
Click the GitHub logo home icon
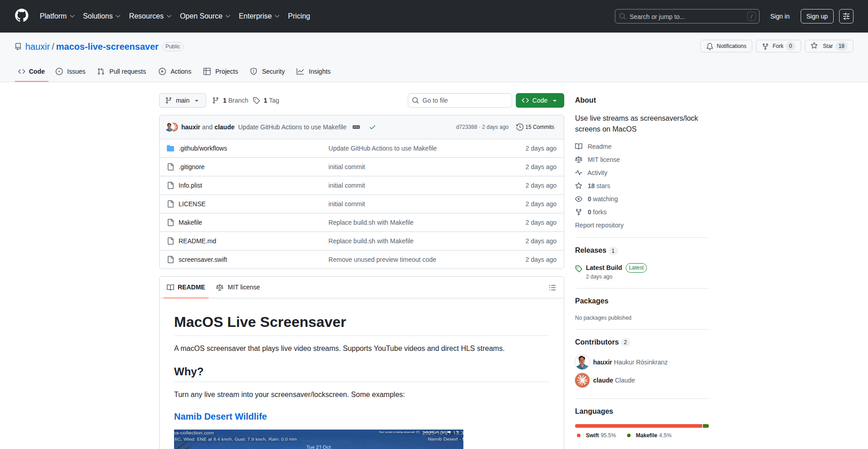[22, 16]
